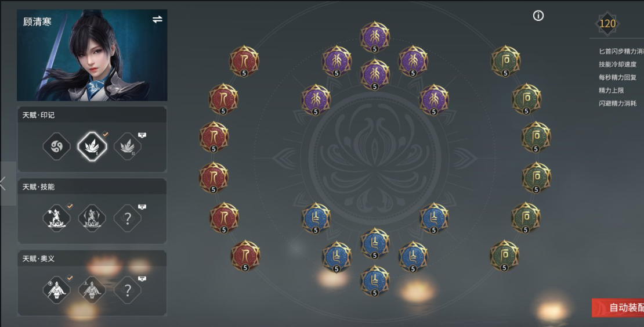This screenshot has width=644, height=327.
Task: Click the 120 total level badge
Action: (607, 23)
